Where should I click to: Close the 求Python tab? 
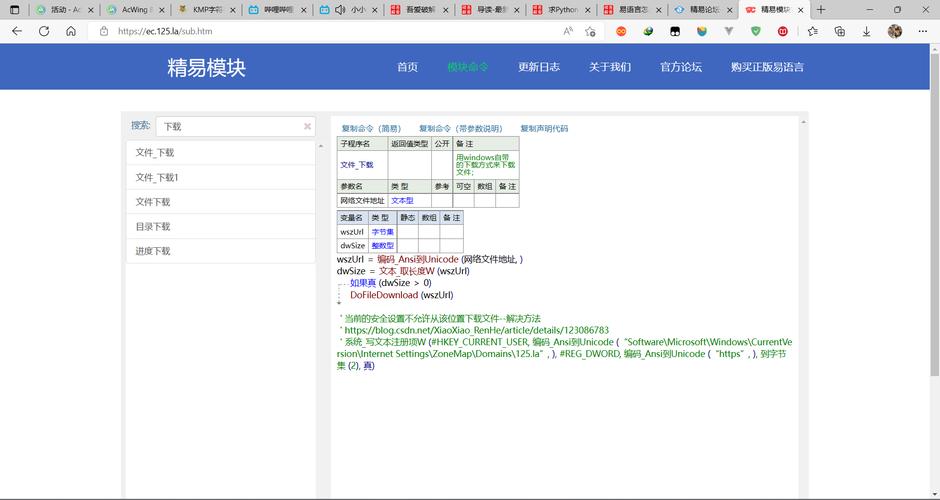(x=588, y=10)
